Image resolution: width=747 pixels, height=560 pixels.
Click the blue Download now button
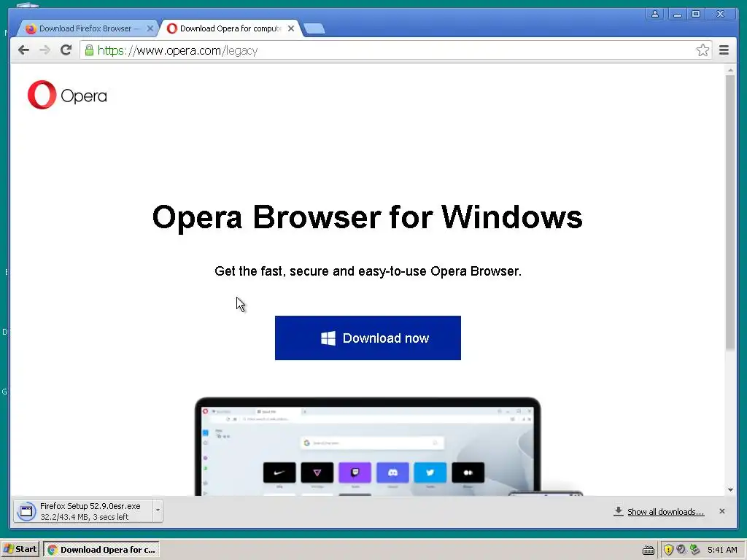click(x=368, y=338)
